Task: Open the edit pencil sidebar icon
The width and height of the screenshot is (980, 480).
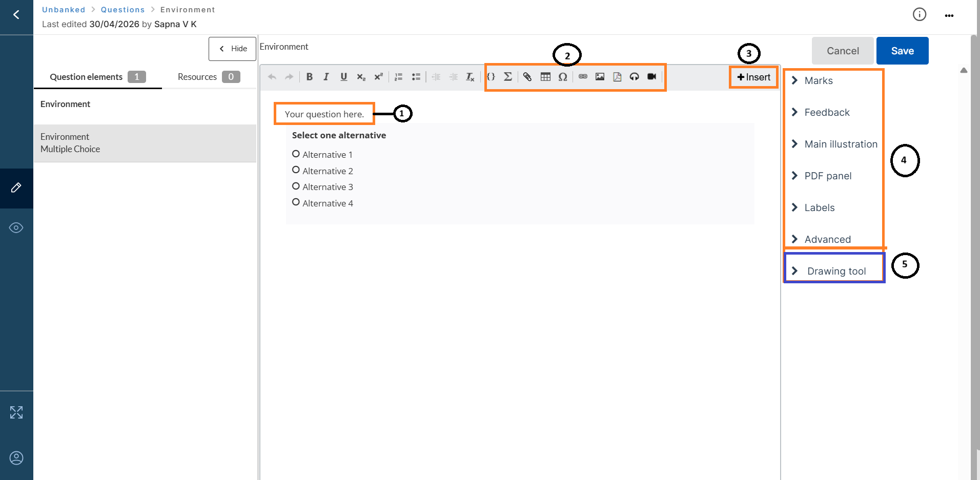Action: [x=16, y=187]
